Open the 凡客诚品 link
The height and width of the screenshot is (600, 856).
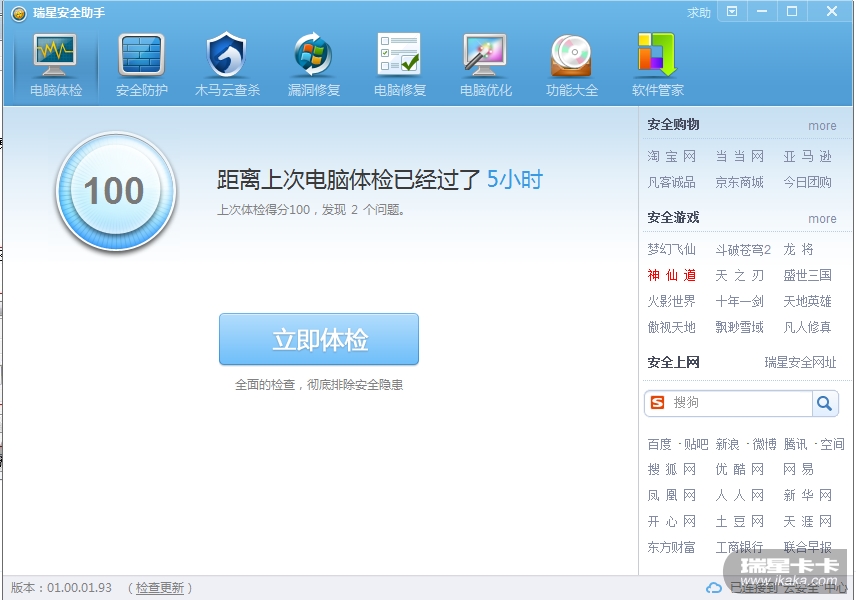tap(671, 182)
